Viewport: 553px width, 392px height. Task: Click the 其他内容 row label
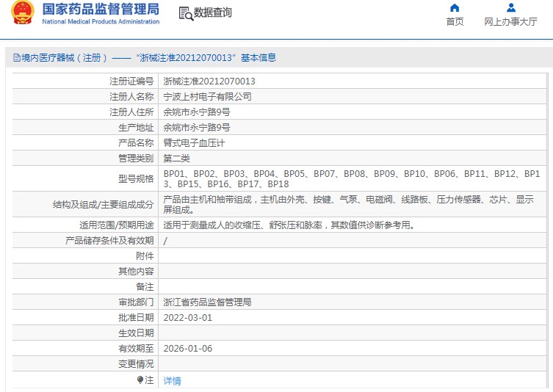pos(136,272)
